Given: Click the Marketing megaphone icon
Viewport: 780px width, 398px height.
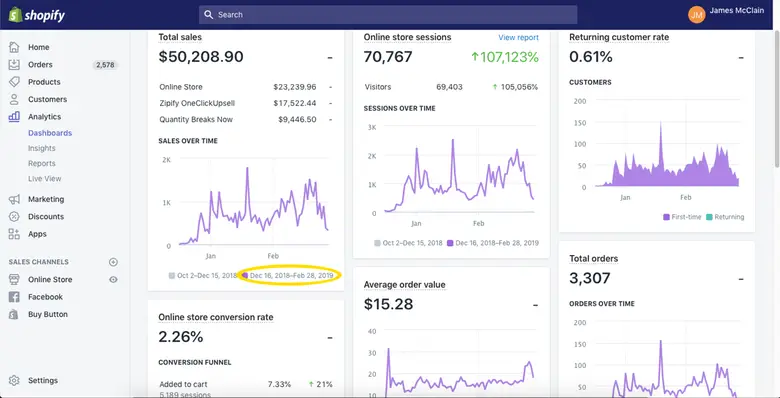Looking at the screenshot, I should 14,199.
